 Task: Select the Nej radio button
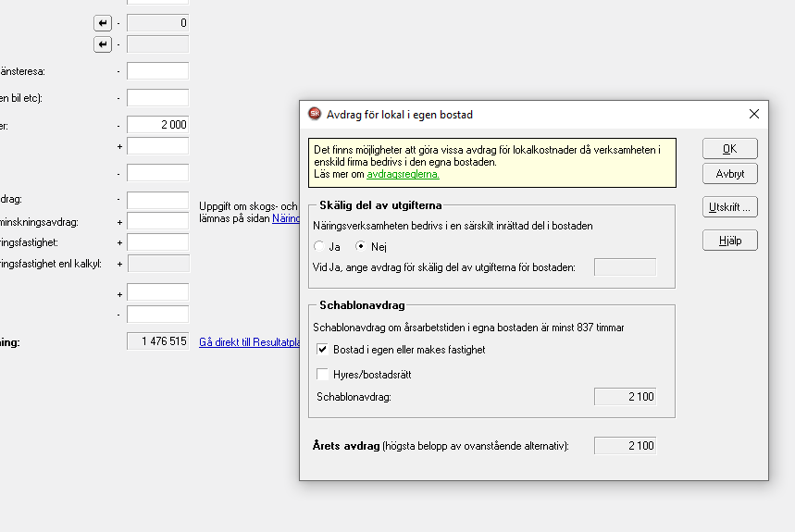coord(361,247)
